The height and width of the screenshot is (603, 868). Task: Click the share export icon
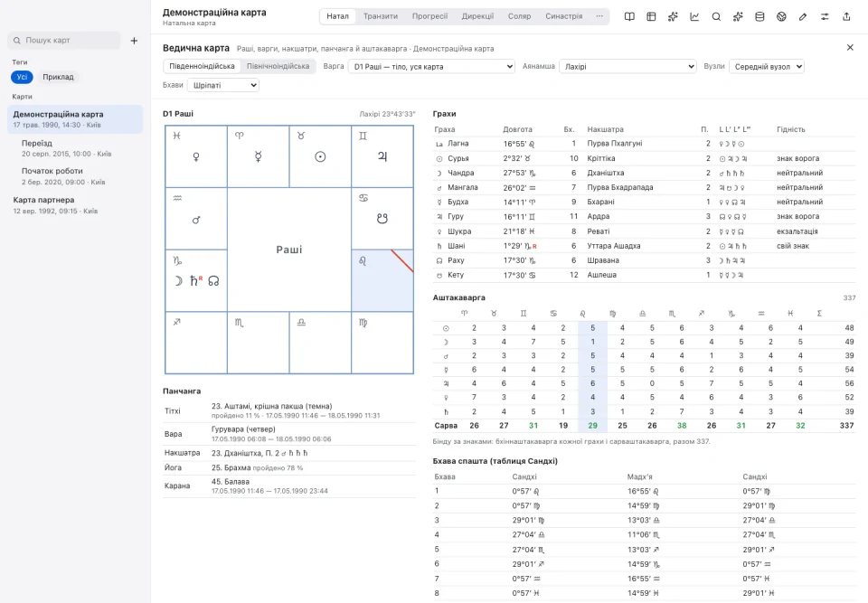[846, 16]
